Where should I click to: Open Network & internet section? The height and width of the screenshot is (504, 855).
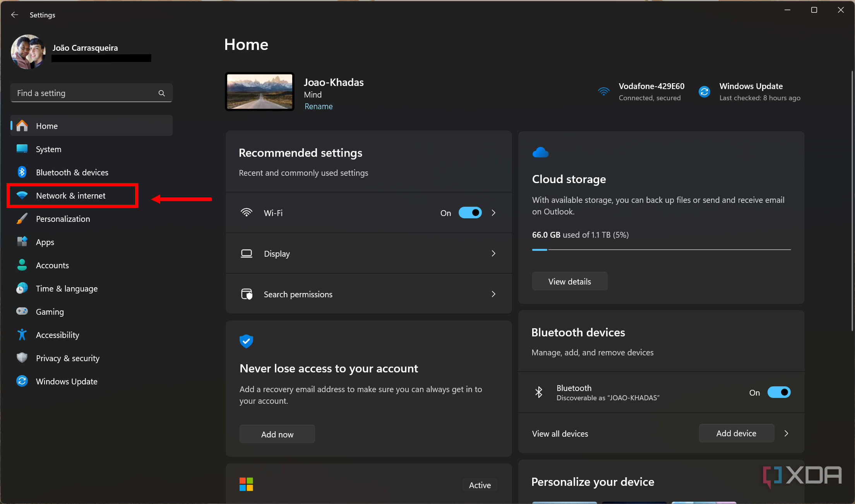[71, 196]
